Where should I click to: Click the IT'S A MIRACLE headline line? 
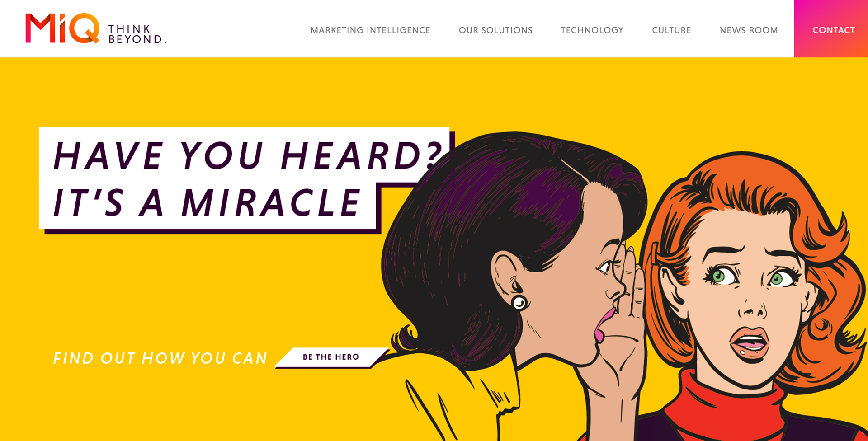(x=207, y=203)
